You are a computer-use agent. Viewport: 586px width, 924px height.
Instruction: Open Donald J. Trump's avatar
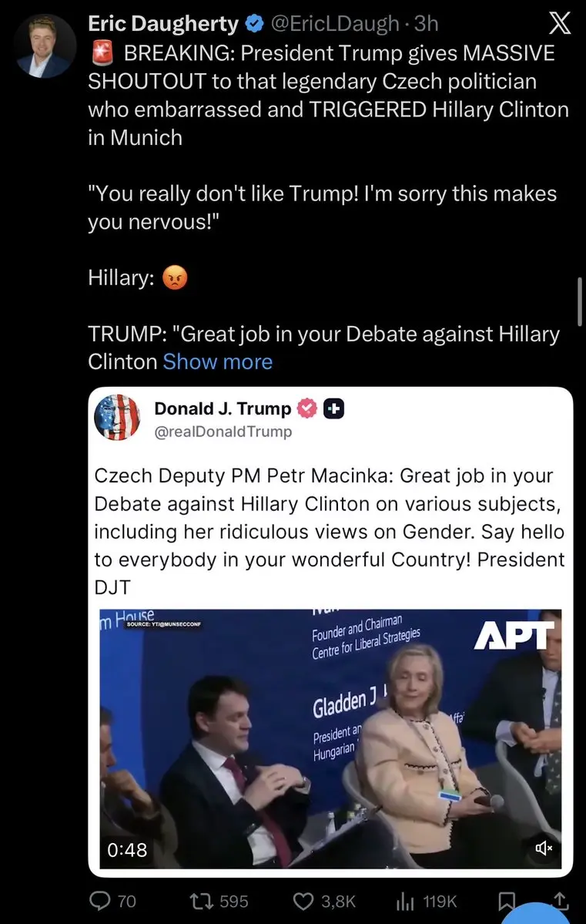(x=117, y=418)
